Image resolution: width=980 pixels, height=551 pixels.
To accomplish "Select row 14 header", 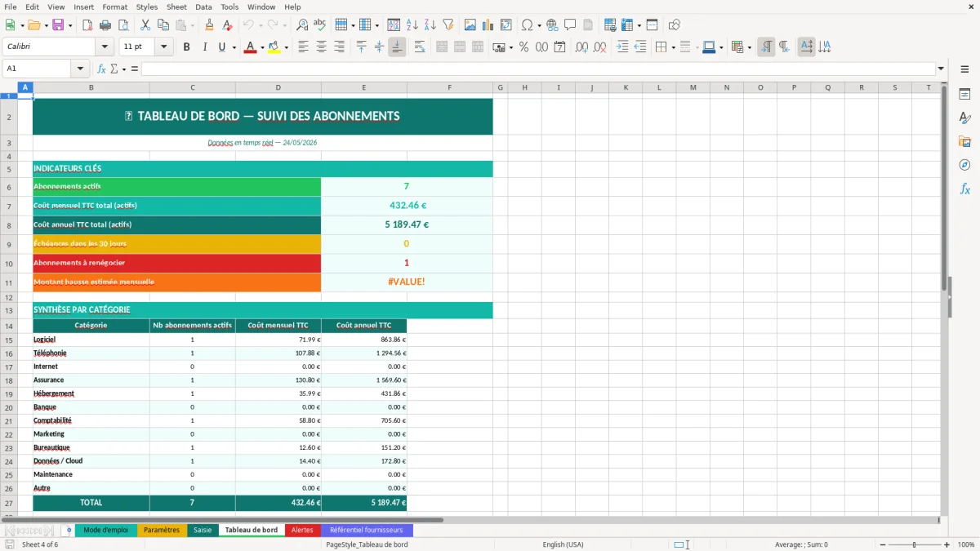I will point(9,325).
